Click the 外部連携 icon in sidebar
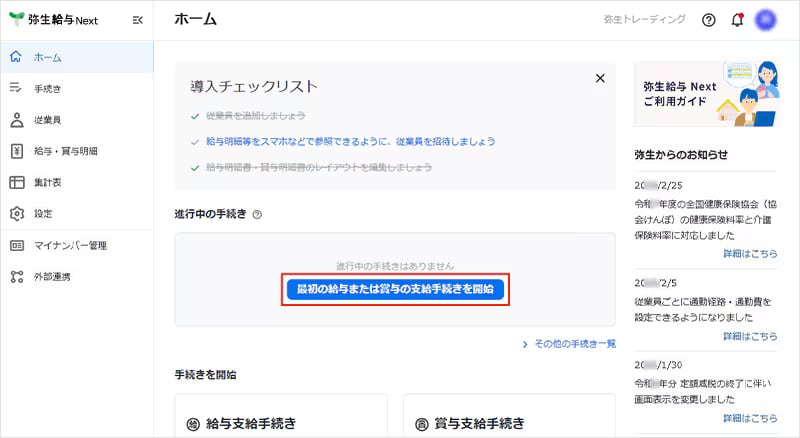Image resolution: width=800 pixels, height=438 pixels. pos(16,276)
